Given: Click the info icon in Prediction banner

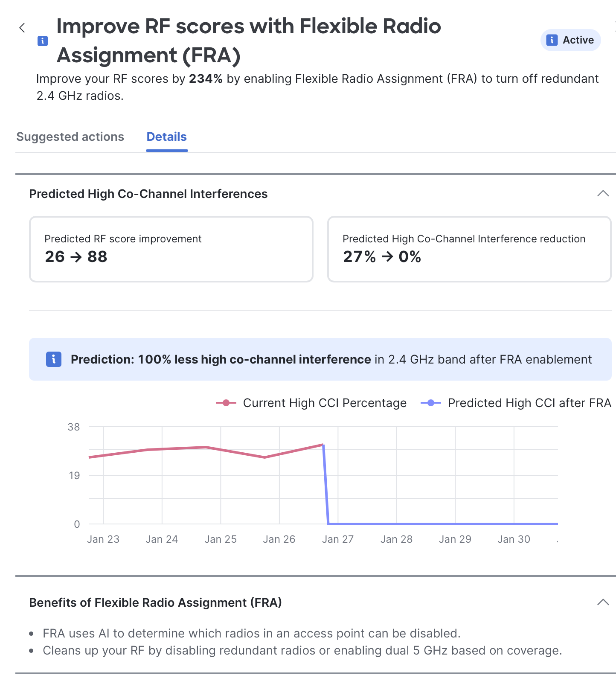Looking at the screenshot, I should tap(54, 359).
